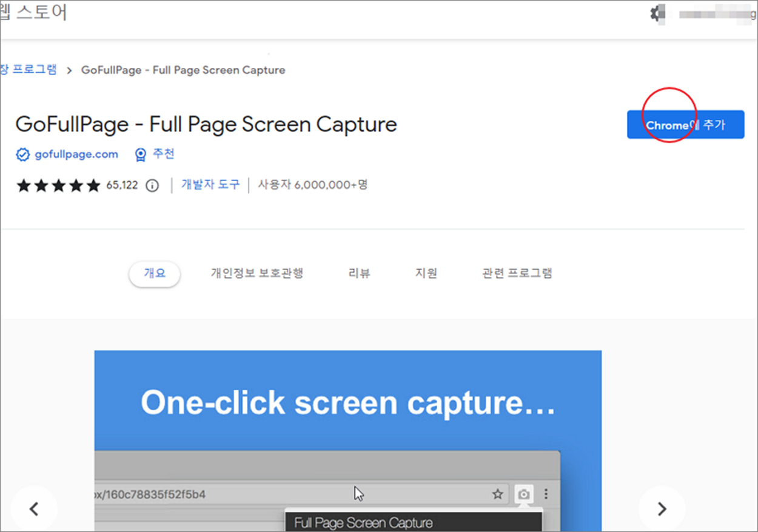Select the 개요 tab

point(155,273)
